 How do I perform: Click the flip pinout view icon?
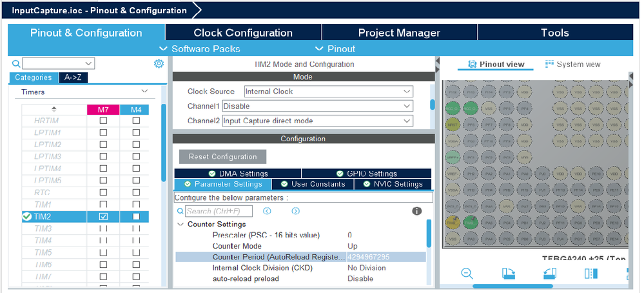click(x=591, y=273)
